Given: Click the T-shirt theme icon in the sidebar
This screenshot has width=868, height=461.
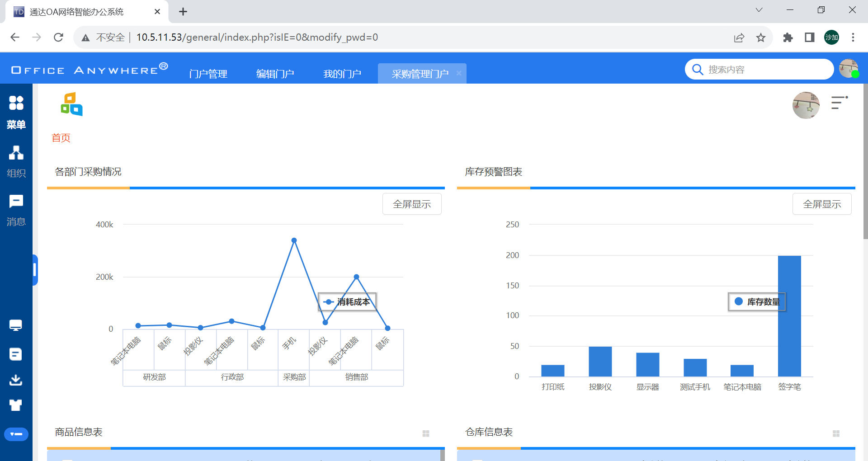Looking at the screenshot, I should tap(16, 405).
